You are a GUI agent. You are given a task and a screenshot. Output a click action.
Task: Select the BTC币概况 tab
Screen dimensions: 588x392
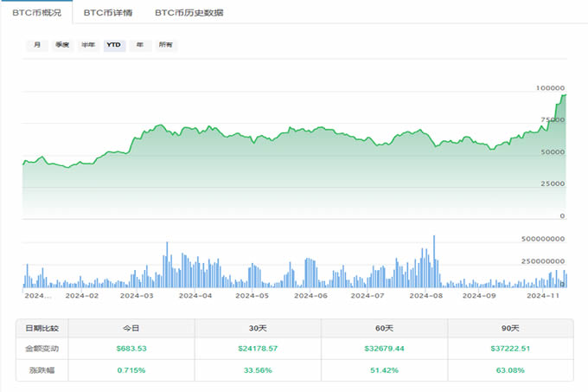(x=35, y=13)
